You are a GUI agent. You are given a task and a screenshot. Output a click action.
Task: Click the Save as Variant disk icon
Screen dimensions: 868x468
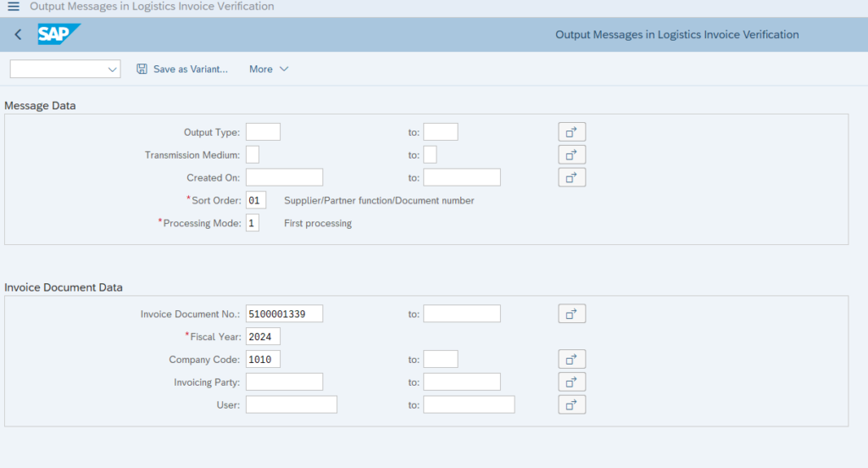[142, 69]
